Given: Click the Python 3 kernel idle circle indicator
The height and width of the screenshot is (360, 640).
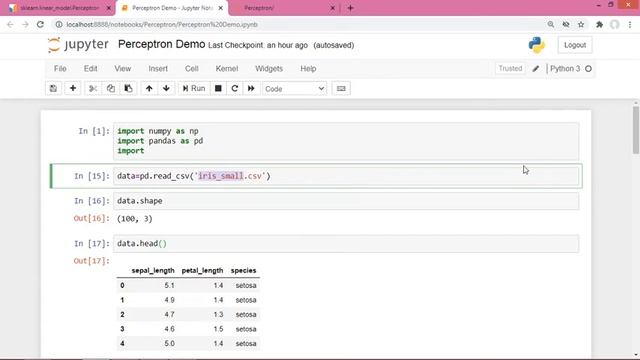Looking at the screenshot, I should tap(588, 69).
